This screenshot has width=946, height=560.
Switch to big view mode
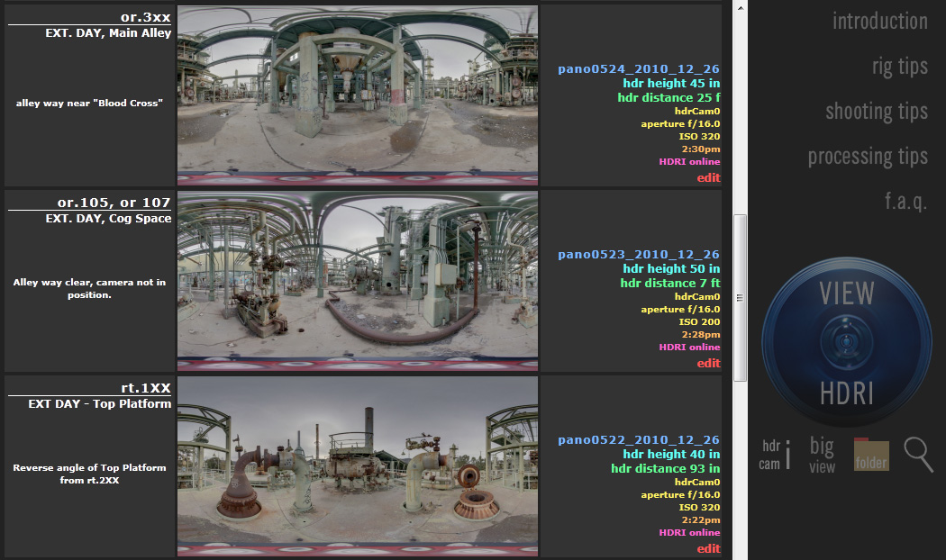point(822,456)
